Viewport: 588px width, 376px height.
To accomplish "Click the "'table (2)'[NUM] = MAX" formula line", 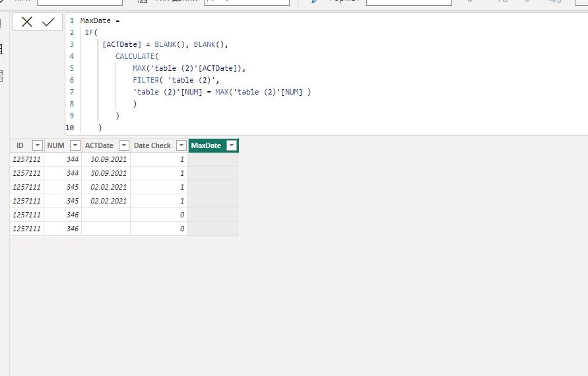I will tap(222, 92).
